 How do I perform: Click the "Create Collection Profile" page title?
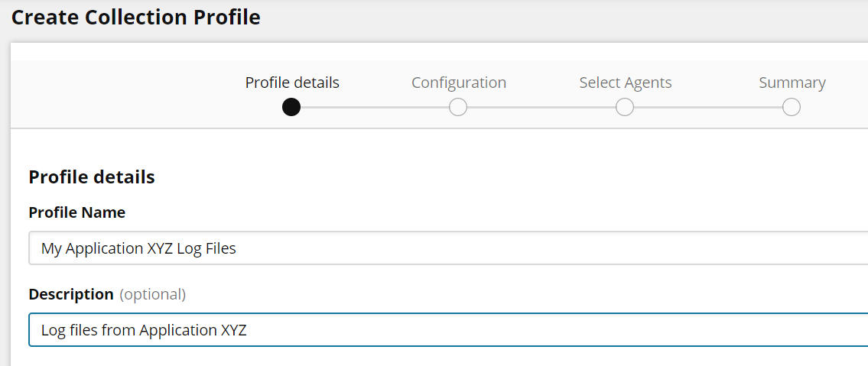click(136, 17)
